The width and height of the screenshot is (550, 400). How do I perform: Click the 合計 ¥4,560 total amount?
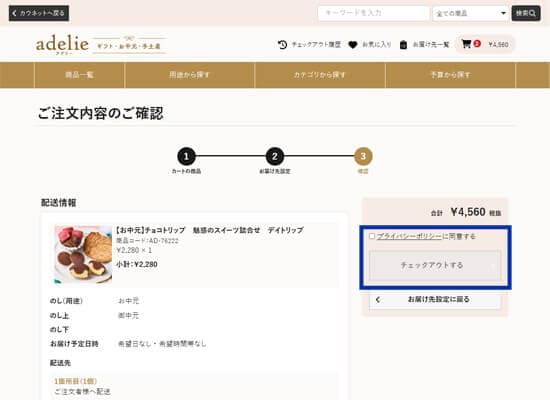[x=465, y=212]
